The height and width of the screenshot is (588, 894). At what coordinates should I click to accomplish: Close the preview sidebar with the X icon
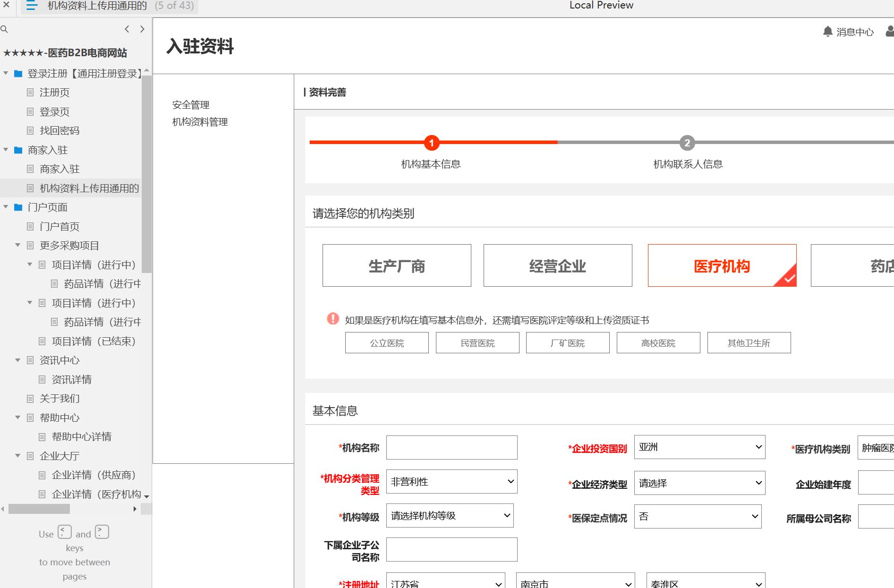coord(6,5)
